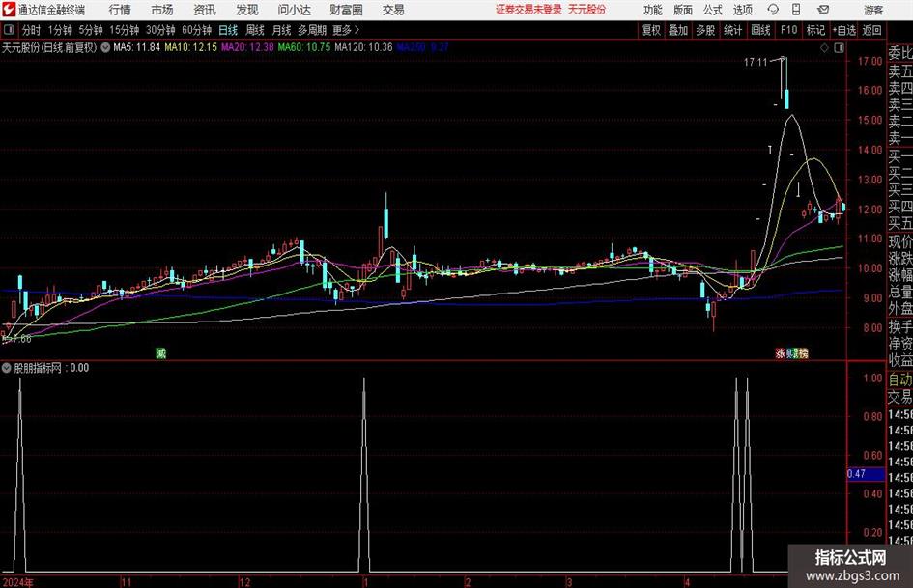Select the 5分钟 period

(91, 30)
